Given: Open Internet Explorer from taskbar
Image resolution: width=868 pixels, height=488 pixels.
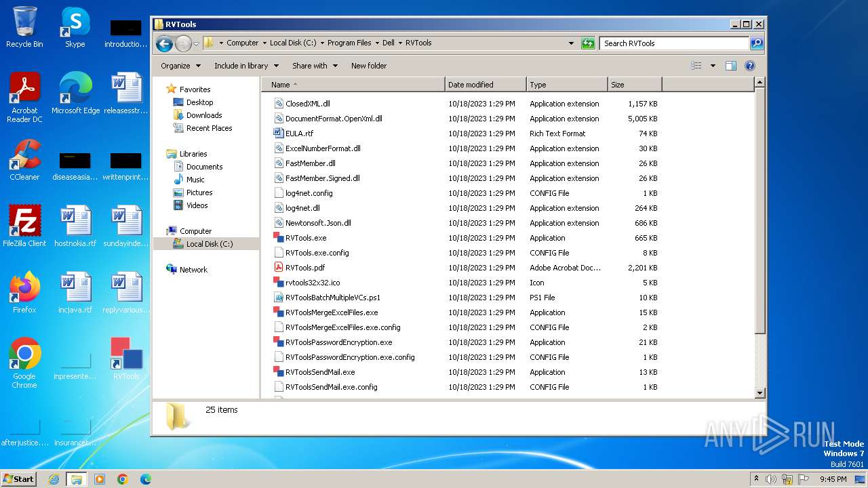Looking at the screenshot, I should pyautogui.click(x=54, y=479).
